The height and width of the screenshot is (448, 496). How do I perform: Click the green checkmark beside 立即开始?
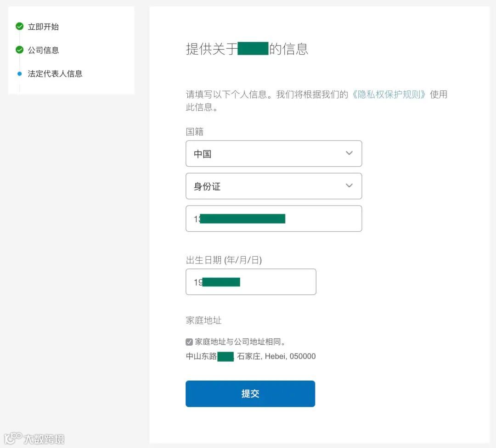[19, 26]
